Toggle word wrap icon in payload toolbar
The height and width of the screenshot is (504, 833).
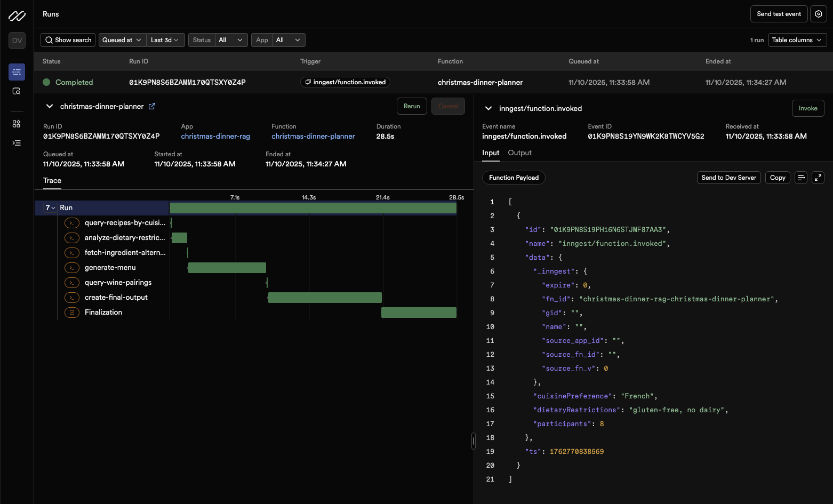[x=800, y=178]
